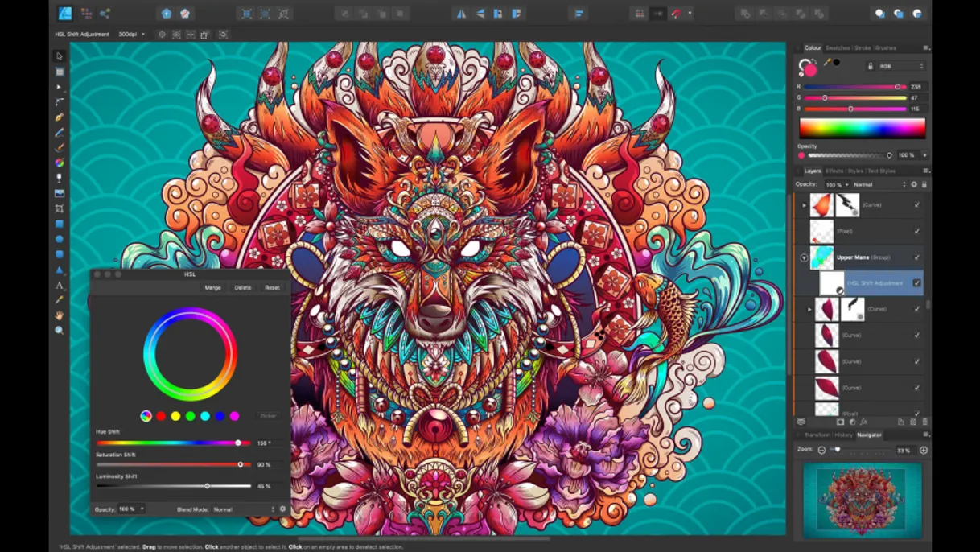
Task: Select the Colour Picker tool in toolbox
Action: coord(60,300)
